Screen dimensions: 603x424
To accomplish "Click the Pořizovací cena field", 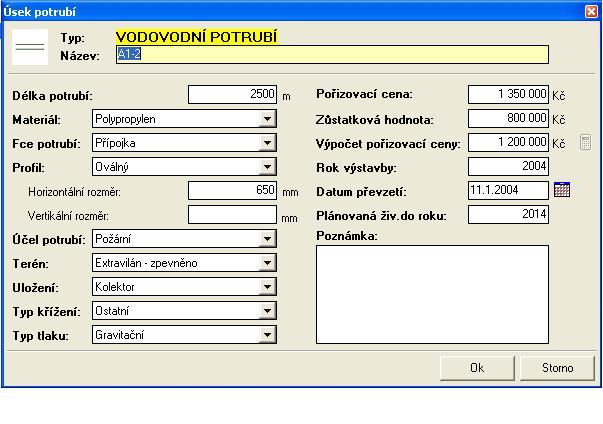I will [x=508, y=95].
